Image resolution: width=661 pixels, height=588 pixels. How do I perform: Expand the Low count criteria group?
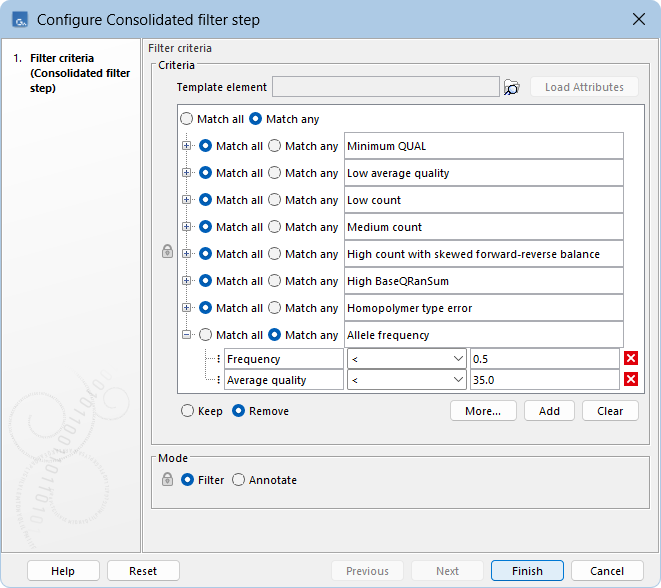[x=186, y=200]
